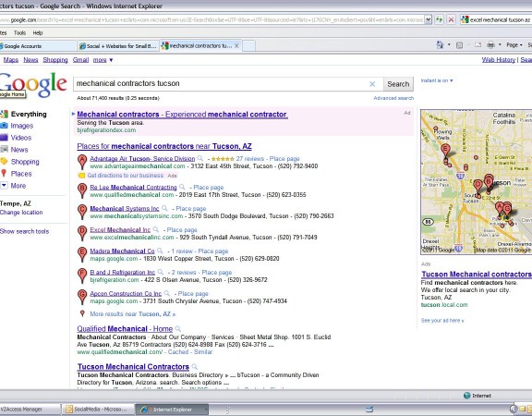Open the print options dropdown arrow

[x=500, y=44]
